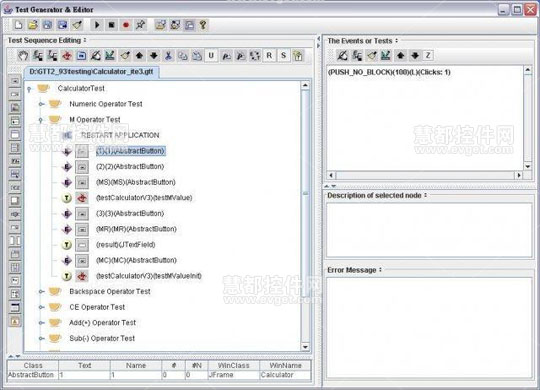
Task: Click the Open folder icon in main toolbar
Action: click(33, 25)
